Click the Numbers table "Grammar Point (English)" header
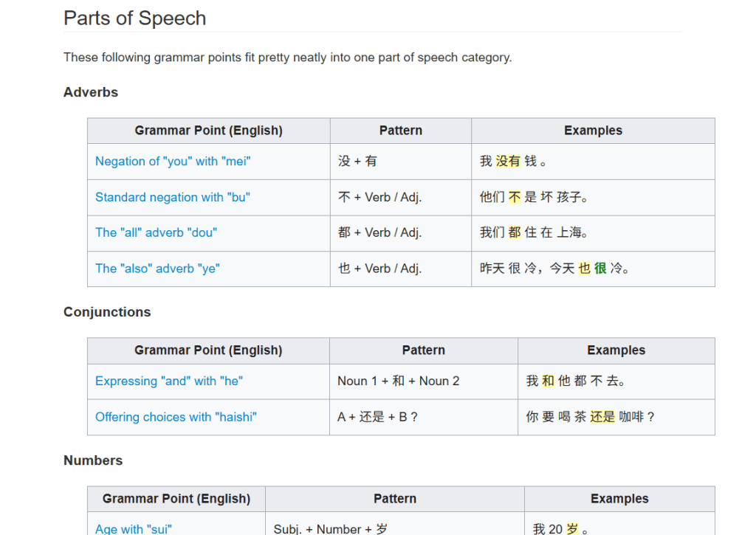The width and height of the screenshot is (756, 535). tap(176, 499)
